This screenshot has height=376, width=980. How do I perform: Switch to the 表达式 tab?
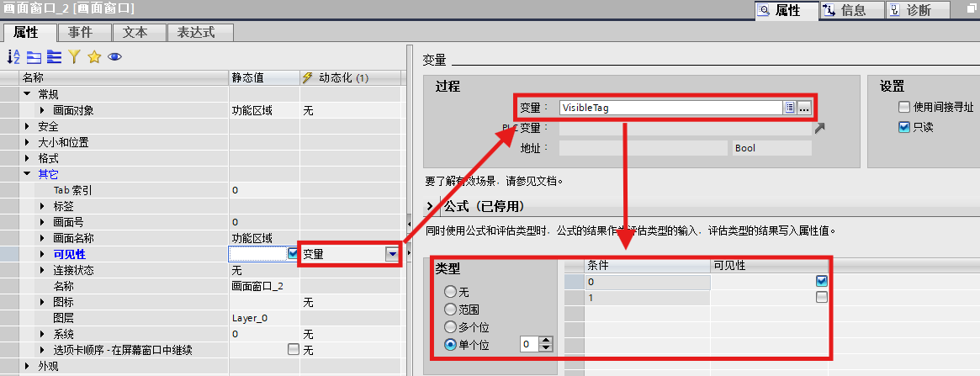click(x=191, y=32)
